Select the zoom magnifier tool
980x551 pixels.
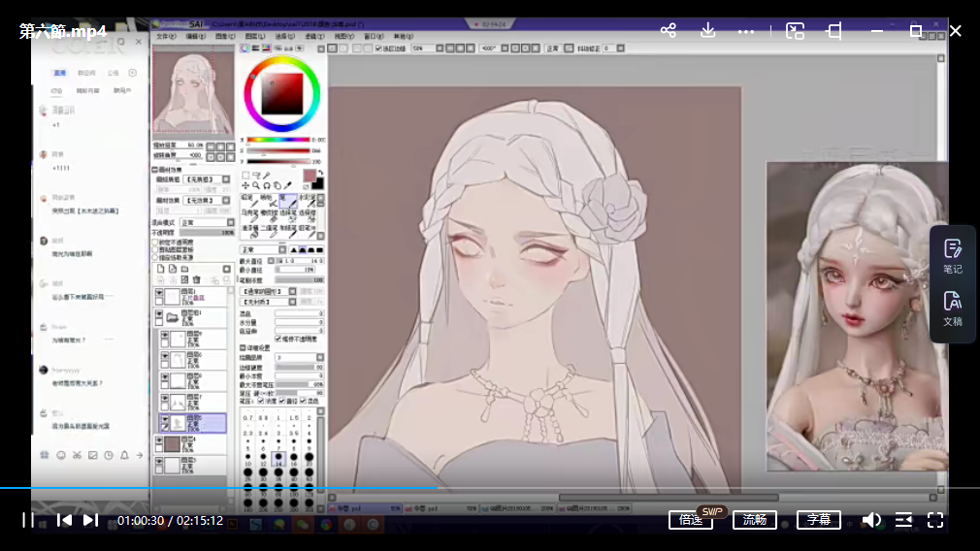tap(256, 185)
